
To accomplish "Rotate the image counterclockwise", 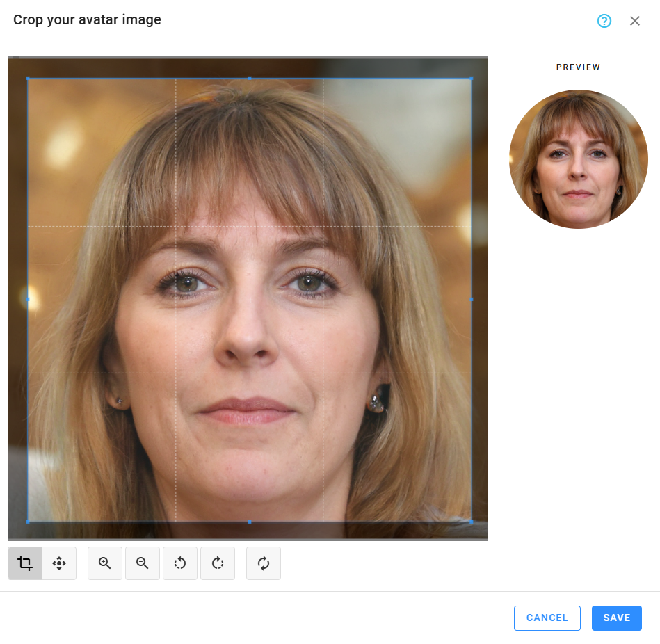I will [180, 563].
